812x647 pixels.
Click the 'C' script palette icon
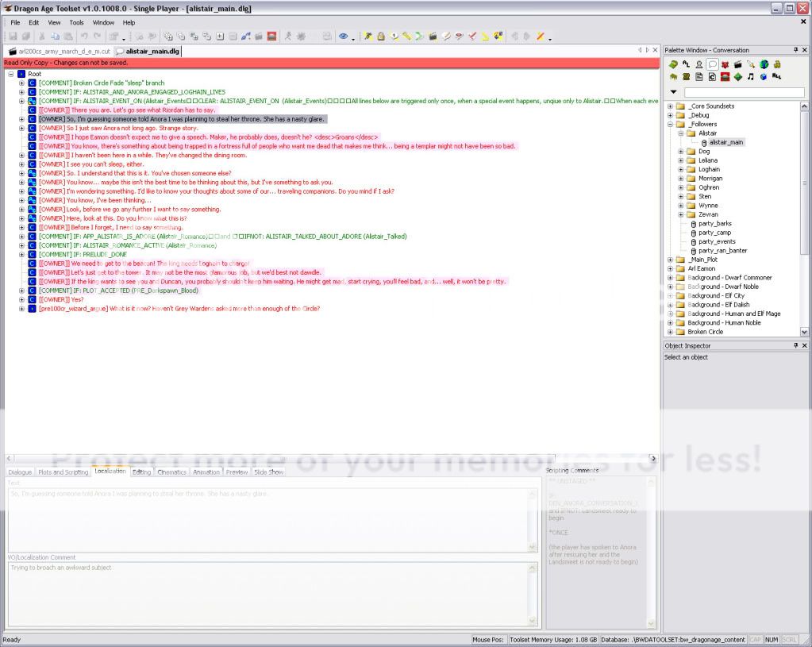[712, 77]
